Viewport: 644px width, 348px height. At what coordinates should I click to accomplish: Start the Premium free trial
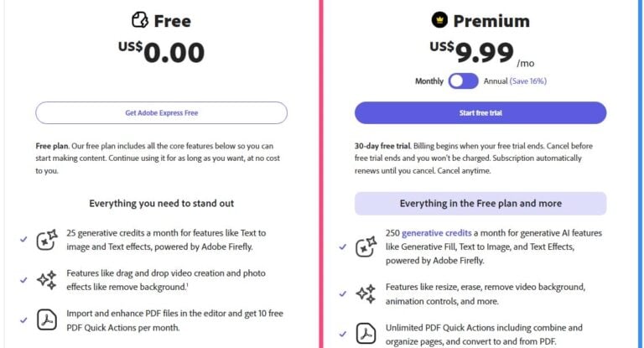pyautogui.click(x=480, y=112)
